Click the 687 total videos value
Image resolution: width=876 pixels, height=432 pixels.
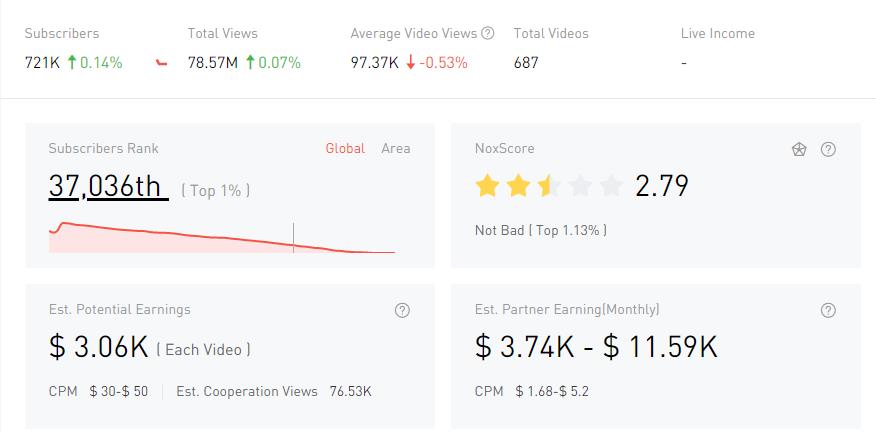pos(526,63)
